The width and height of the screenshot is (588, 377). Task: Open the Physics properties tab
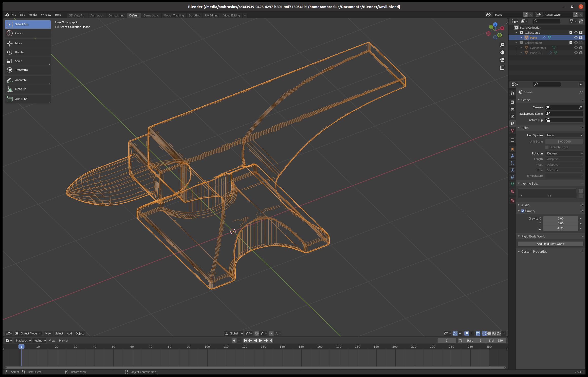(x=512, y=170)
